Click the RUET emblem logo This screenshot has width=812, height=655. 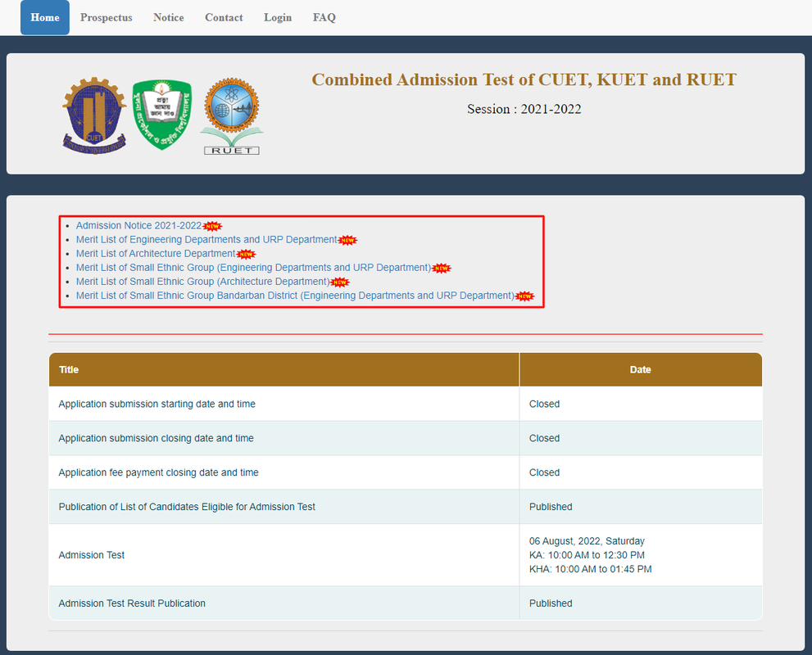coord(232,116)
